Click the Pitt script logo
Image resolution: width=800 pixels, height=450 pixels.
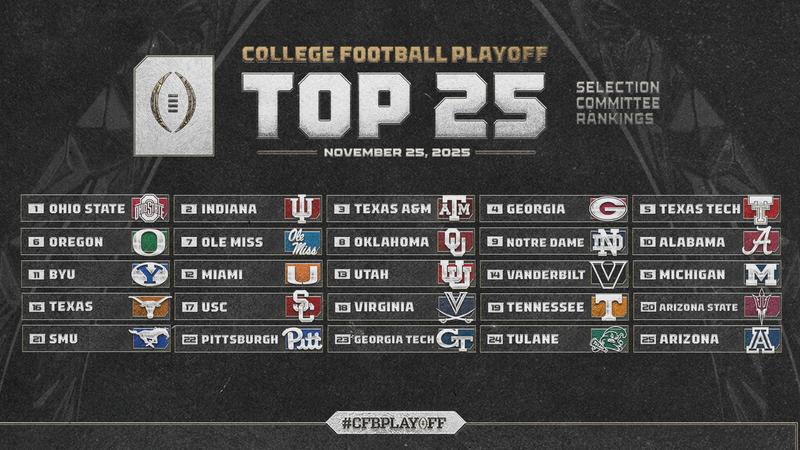(x=301, y=339)
